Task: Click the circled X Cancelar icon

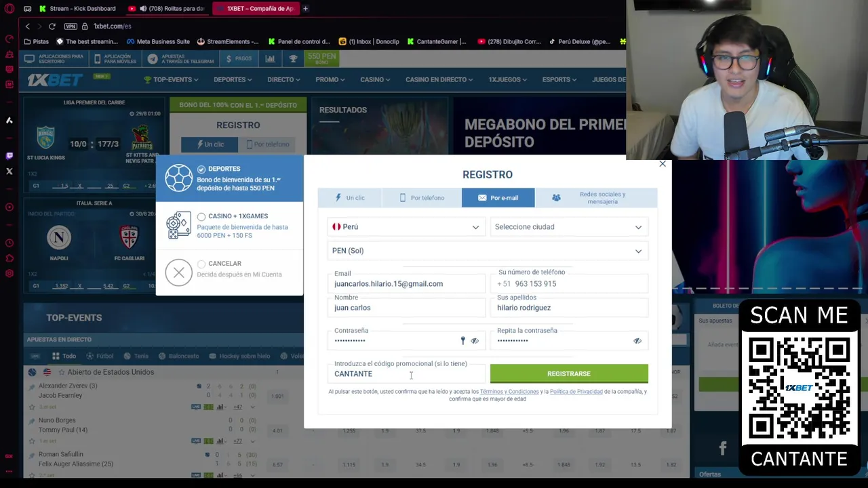Action: pyautogui.click(x=179, y=272)
